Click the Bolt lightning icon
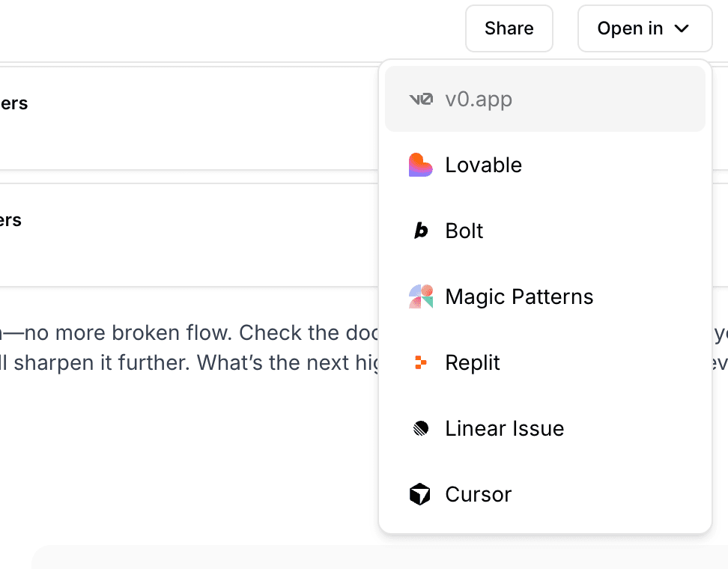The image size is (728, 569). pos(421,230)
